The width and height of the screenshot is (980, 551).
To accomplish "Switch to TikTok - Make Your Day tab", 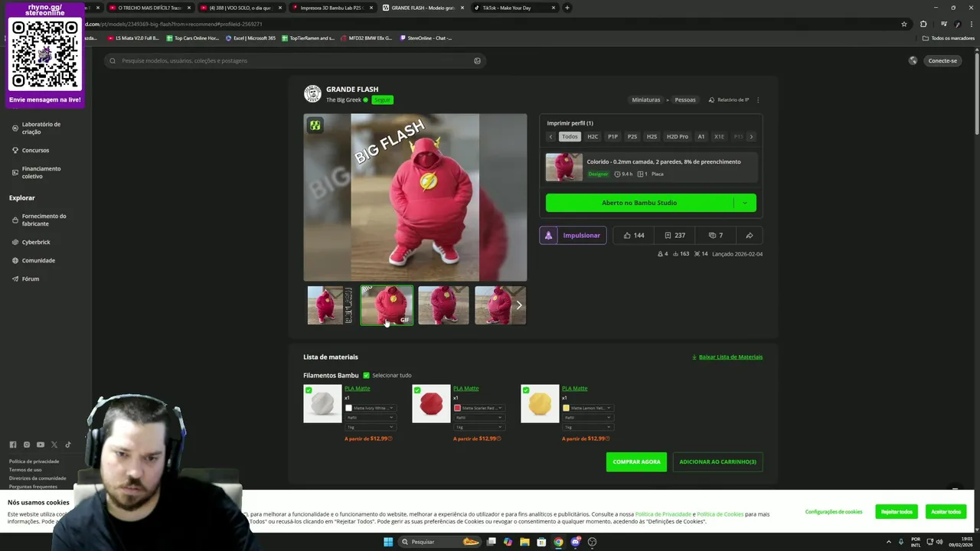I will click(513, 8).
